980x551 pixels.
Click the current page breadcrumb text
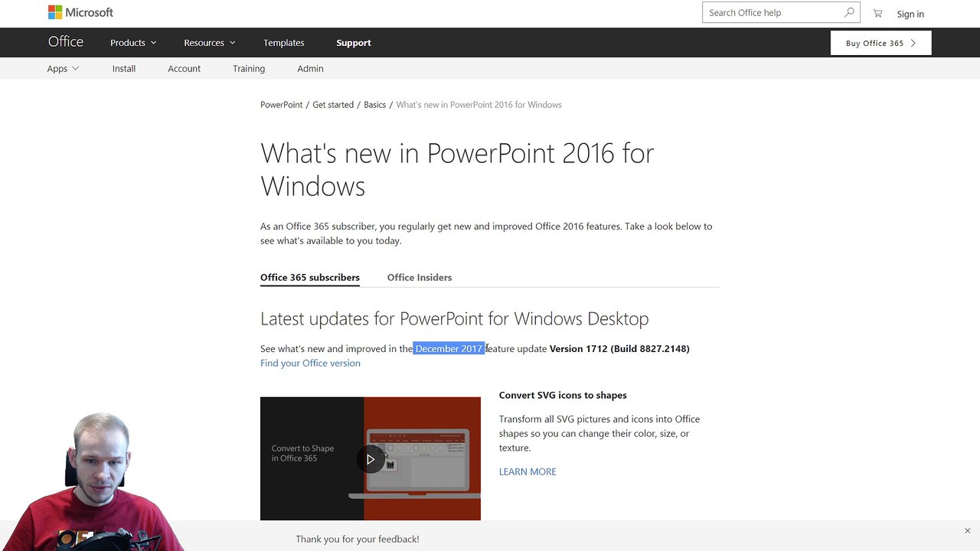(479, 105)
